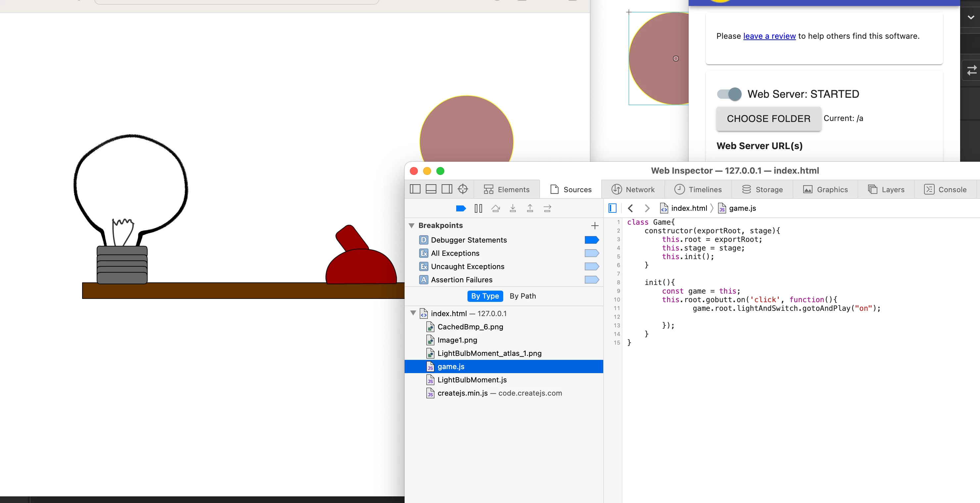Collapse the index.html resource tree
Image resolution: width=980 pixels, height=503 pixels.
click(x=413, y=313)
